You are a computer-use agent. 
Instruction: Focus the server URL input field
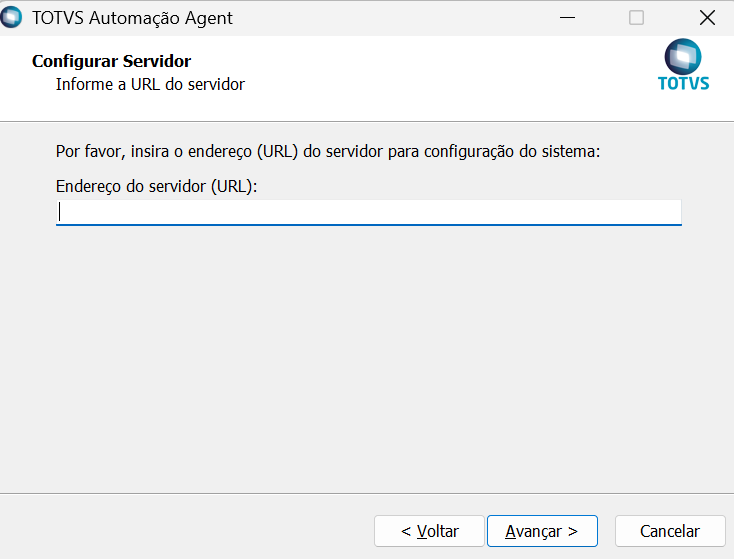(368, 212)
